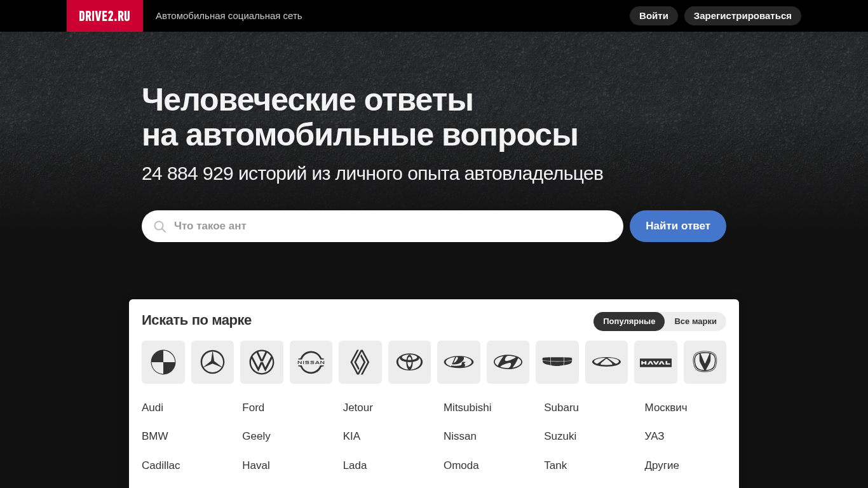The image size is (868, 488).
Task: Click the Войти button
Action: tap(654, 16)
